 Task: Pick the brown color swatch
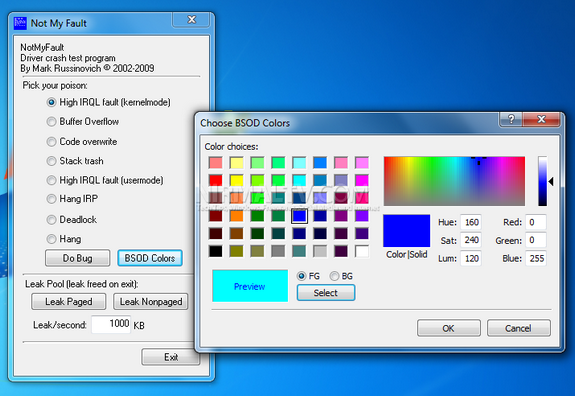point(237,234)
